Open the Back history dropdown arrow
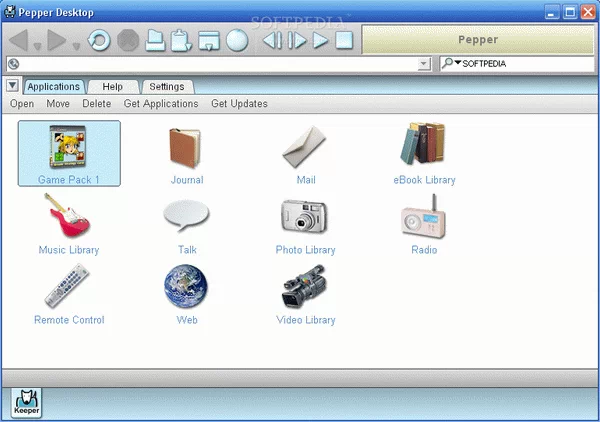The width and height of the screenshot is (600, 422). click(37, 46)
